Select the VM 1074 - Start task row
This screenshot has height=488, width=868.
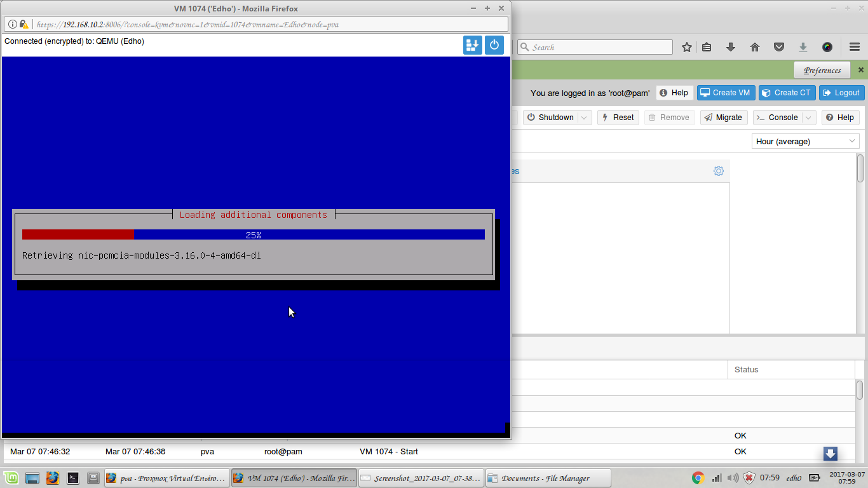pyautogui.click(x=428, y=452)
